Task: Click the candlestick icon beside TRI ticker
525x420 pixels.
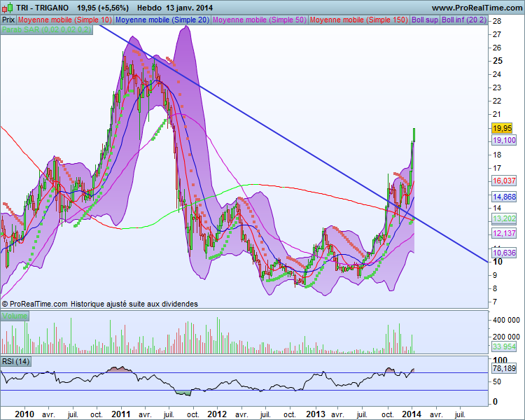Action: pos(8,8)
